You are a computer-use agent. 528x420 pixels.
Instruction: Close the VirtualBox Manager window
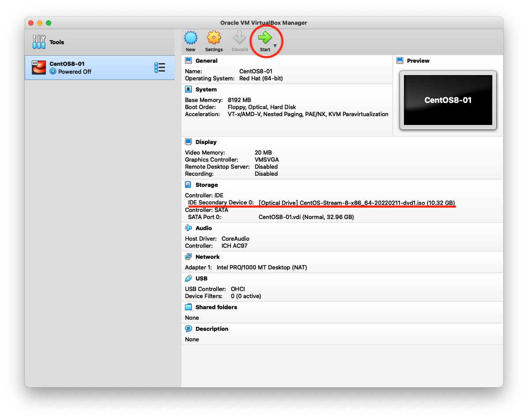[x=31, y=23]
